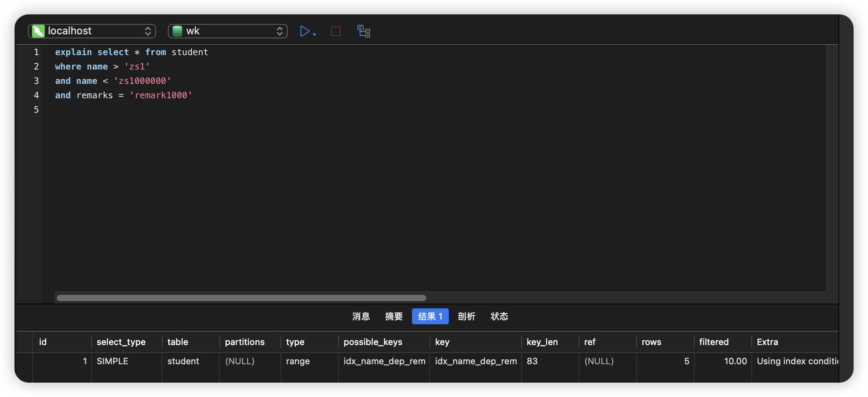
Task: Click the green database cylinder icon
Action: [177, 31]
